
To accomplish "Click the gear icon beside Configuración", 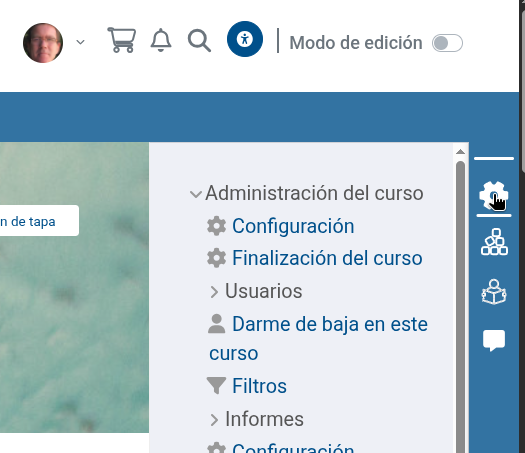I will pos(217,226).
